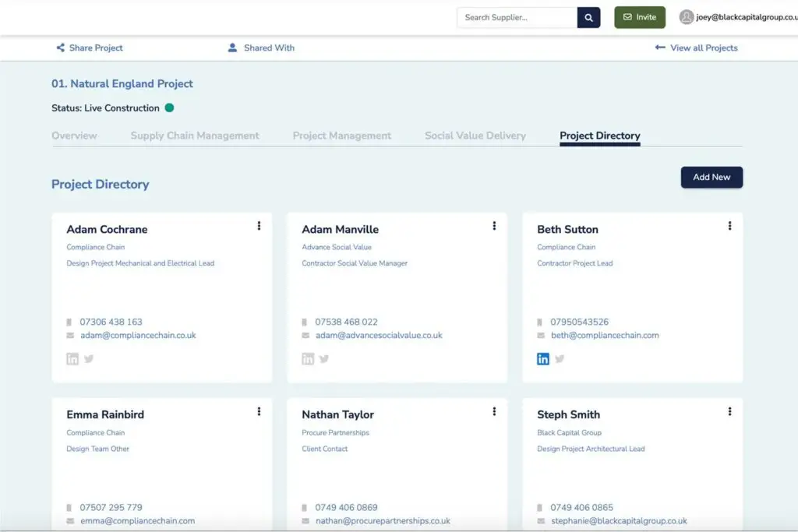Focus the Search Supplier input field
Image resolution: width=798 pixels, height=532 pixels.
517,17
